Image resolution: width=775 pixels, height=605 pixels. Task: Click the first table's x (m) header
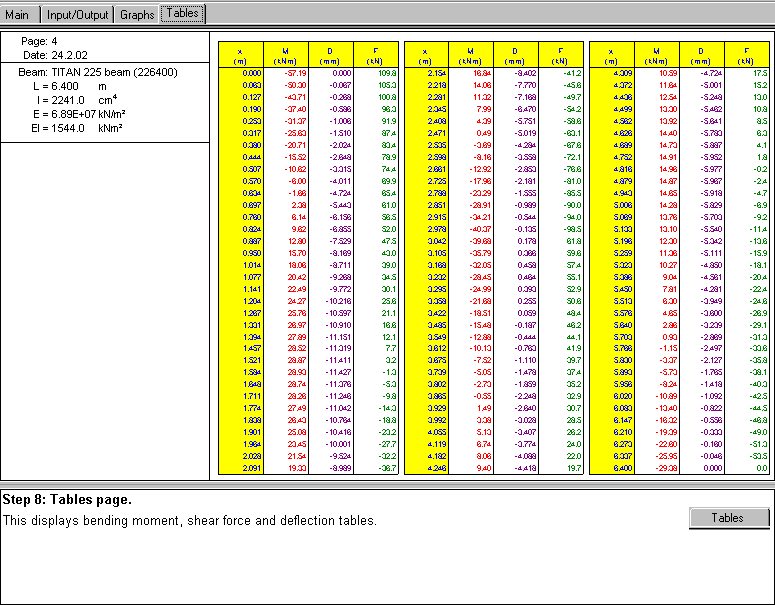click(241, 54)
